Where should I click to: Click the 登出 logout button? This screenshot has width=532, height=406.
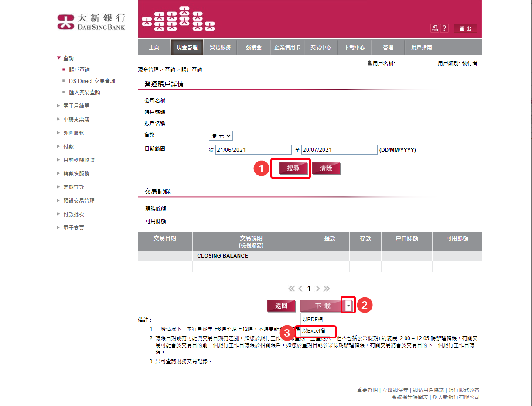pyautogui.click(x=465, y=29)
